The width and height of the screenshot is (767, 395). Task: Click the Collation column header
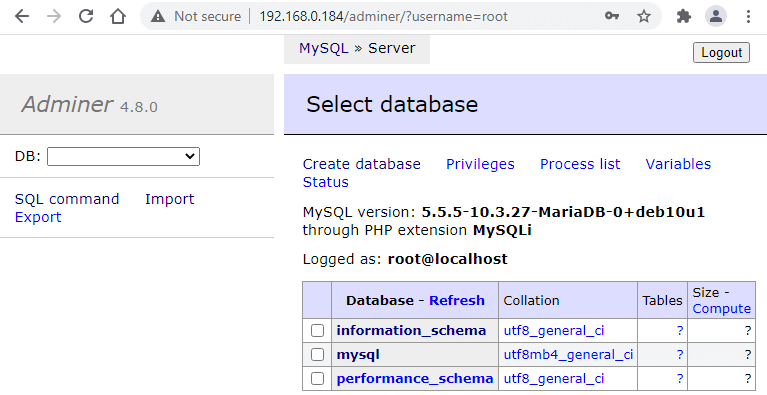pos(531,300)
